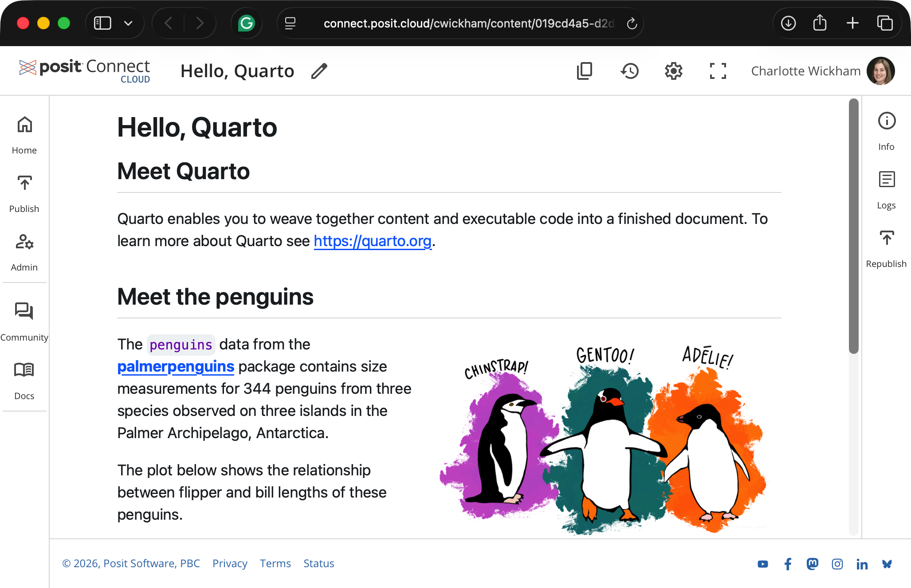The height and width of the screenshot is (588, 911).
Task: Open the Mastodon social icon in footer
Action: tap(812, 564)
